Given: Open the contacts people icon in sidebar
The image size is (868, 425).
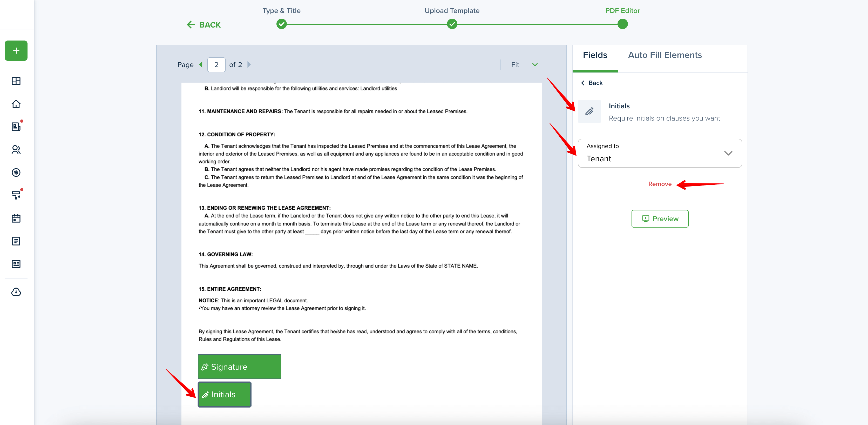Looking at the screenshot, I should click(x=16, y=149).
